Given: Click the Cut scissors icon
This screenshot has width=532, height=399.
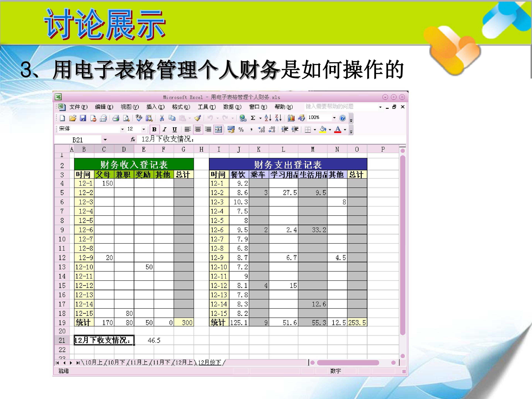Looking at the screenshot, I should [162, 118].
